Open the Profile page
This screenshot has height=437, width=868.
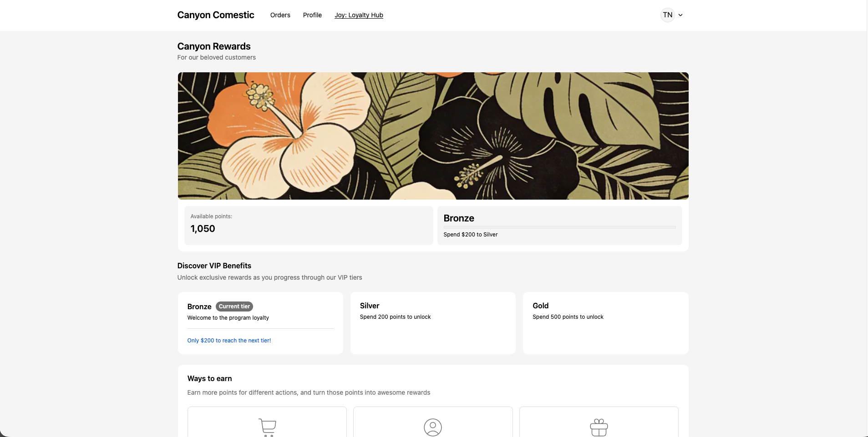312,15
